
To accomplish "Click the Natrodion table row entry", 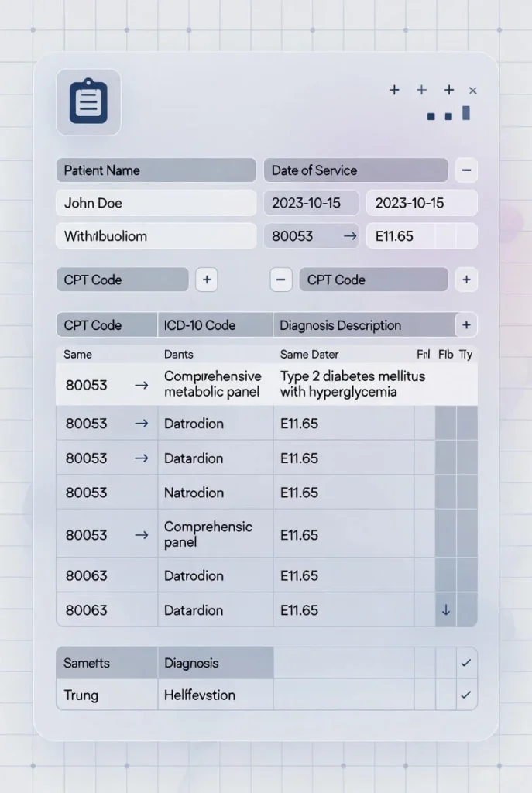I will tap(194, 493).
